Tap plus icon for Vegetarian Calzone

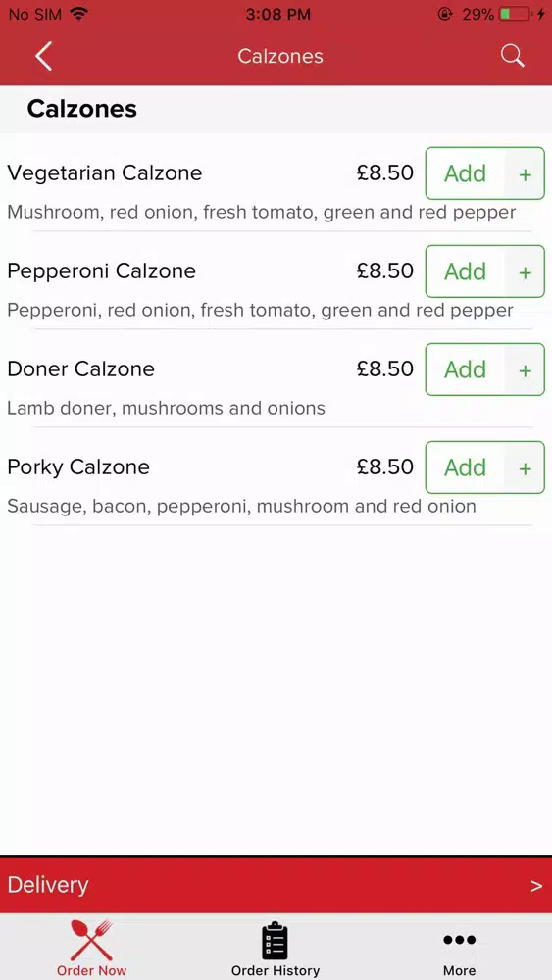526,173
